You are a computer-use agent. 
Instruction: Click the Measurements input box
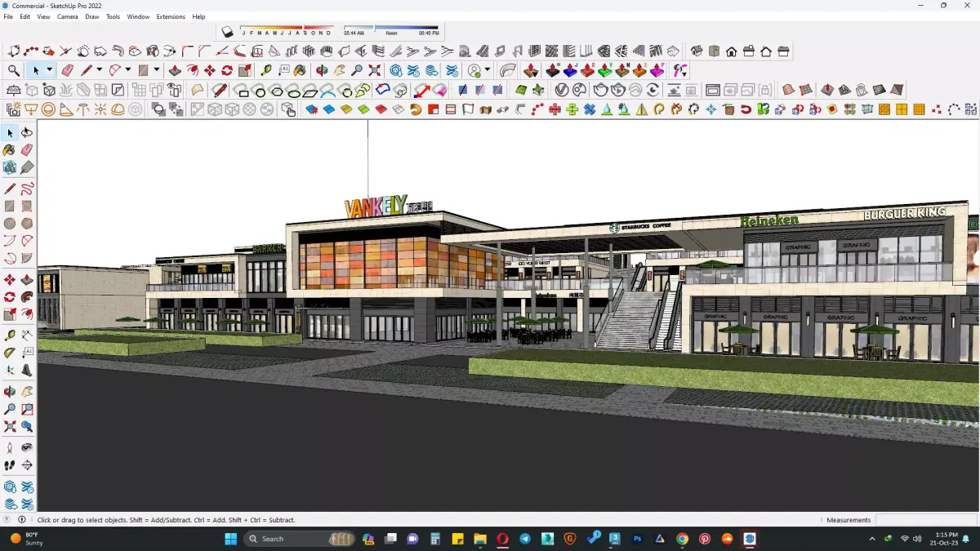click(x=925, y=520)
